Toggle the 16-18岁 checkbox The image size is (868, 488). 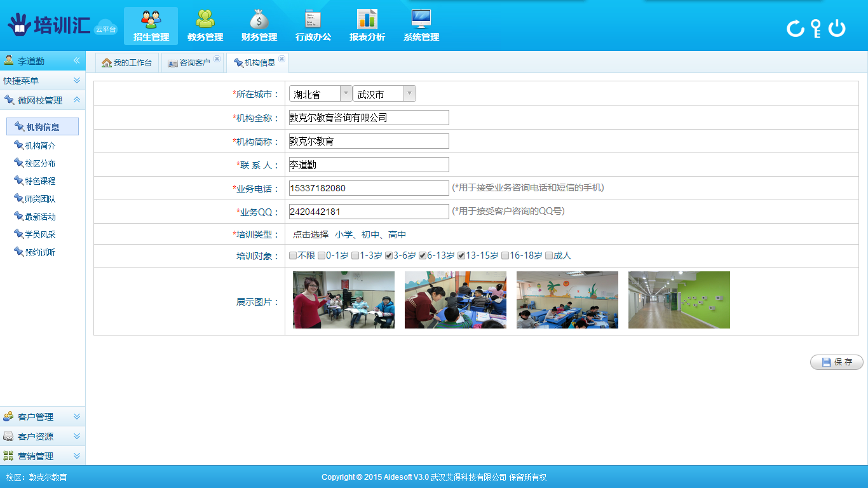(x=505, y=255)
